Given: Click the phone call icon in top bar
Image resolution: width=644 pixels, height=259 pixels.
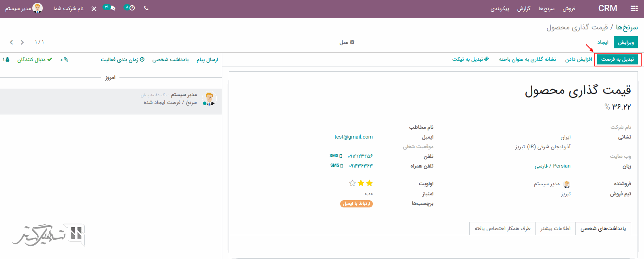Looking at the screenshot, I should point(146,8).
